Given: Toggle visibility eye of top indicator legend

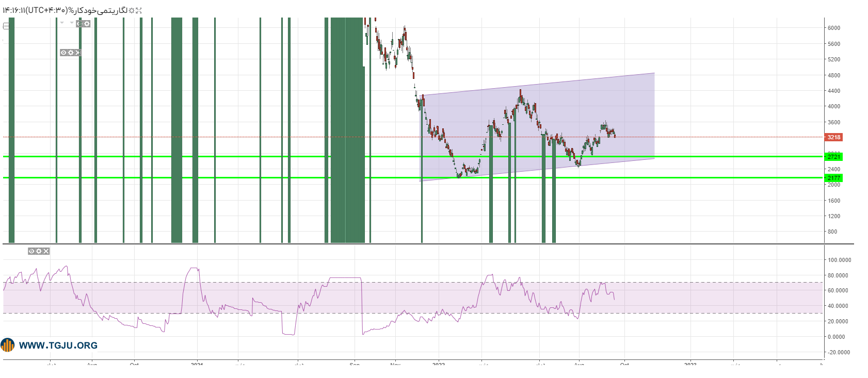Looking at the screenshot, I should (x=79, y=24).
